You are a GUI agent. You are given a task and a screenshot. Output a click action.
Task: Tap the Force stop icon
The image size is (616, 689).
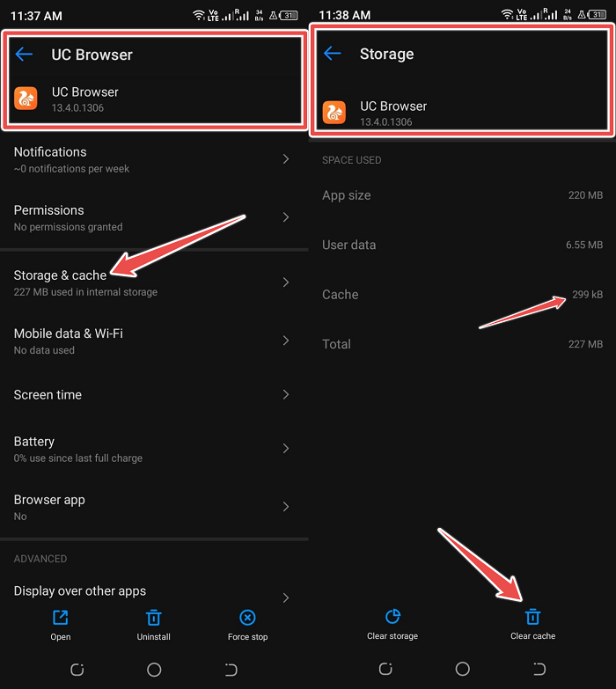(x=247, y=618)
